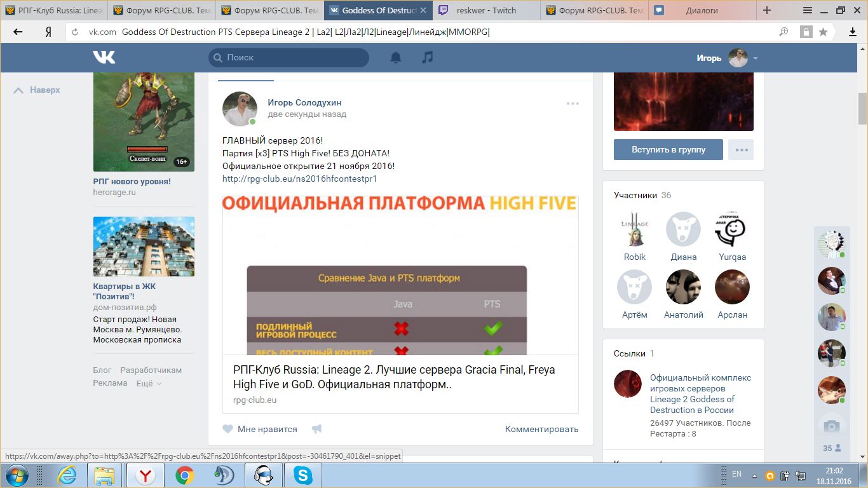This screenshot has width=868, height=488.
Task: Open member Yurqaa's avatar
Action: tap(732, 229)
